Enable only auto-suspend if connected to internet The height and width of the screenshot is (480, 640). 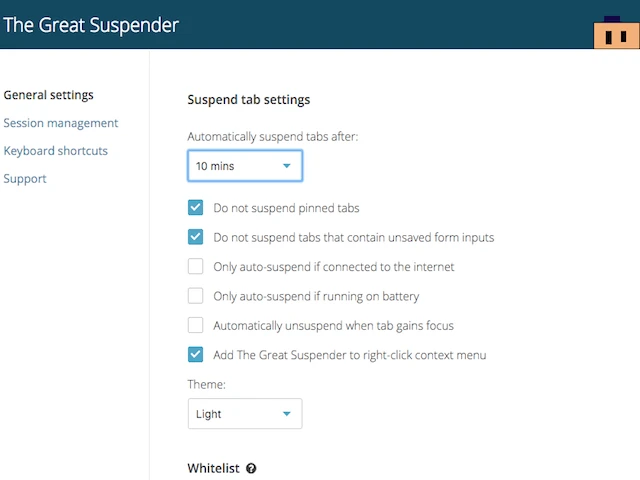[196, 267]
